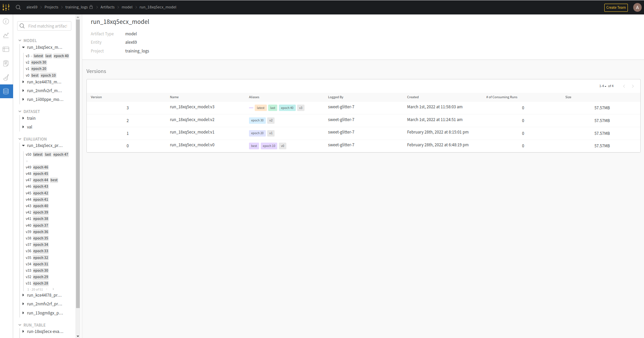Open the Weights & Biases home logo

click(6, 7)
